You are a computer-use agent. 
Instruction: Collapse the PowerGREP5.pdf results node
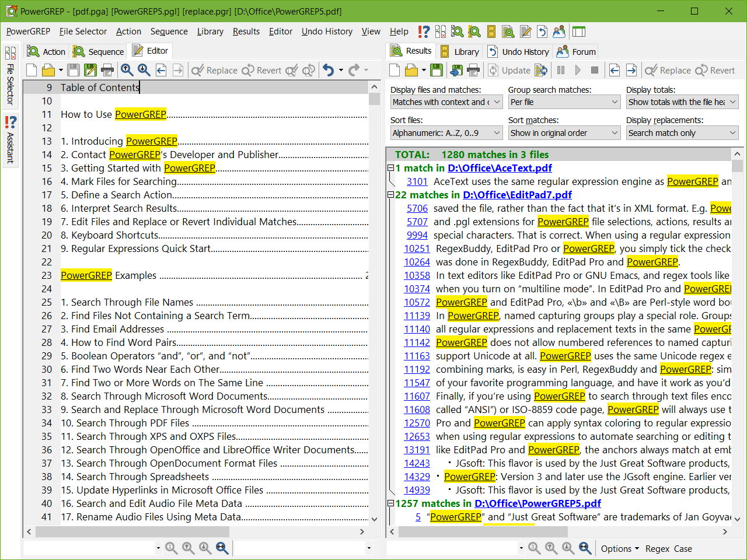tap(391, 503)
